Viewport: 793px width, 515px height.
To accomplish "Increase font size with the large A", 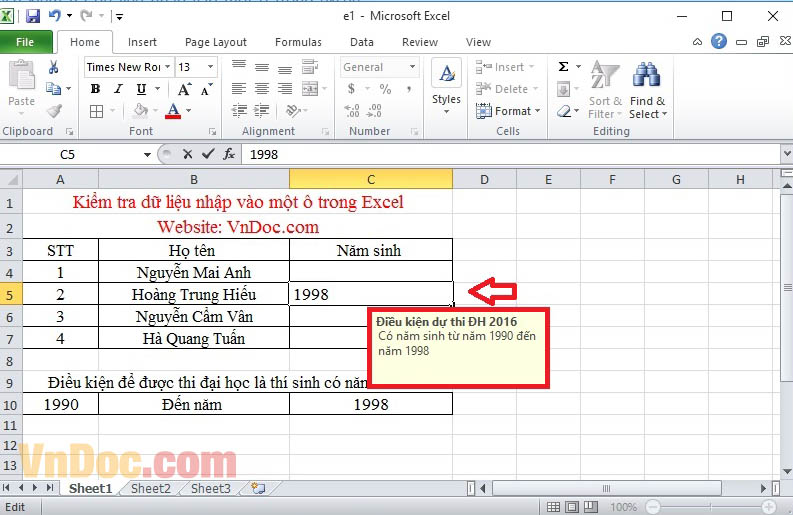I will coord(184,90).
